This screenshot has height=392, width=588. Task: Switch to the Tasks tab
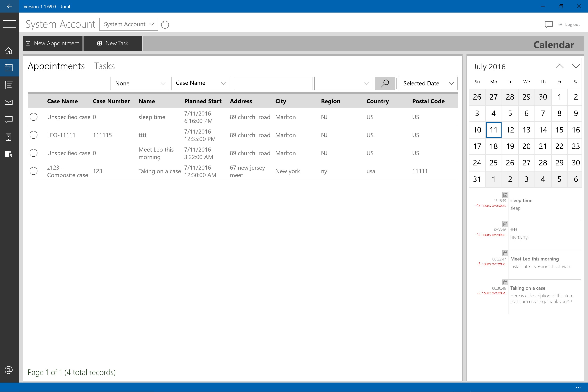[x=104, y=66]
